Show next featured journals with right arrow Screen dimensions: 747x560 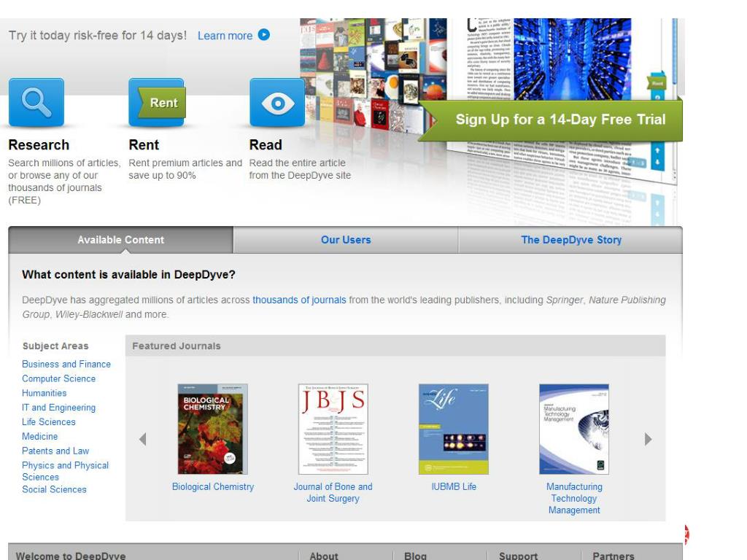coord(648,439)
